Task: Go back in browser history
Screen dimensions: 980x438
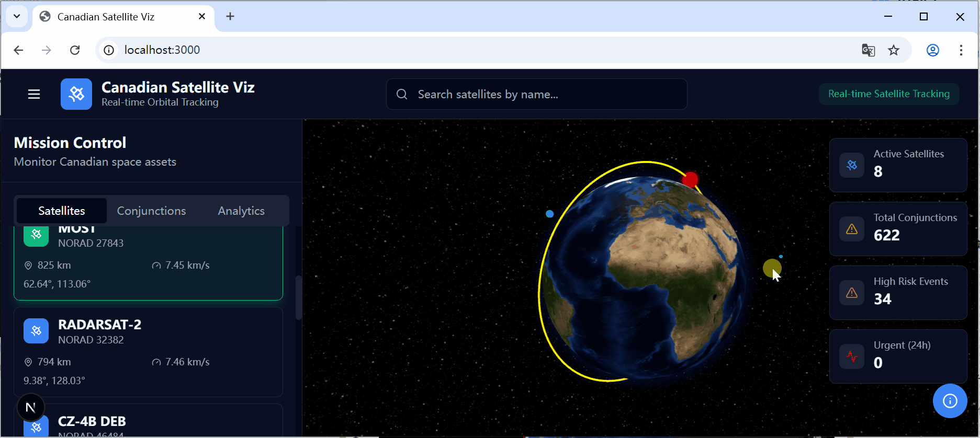Action: pyautogui.click(x=18, y=50)
